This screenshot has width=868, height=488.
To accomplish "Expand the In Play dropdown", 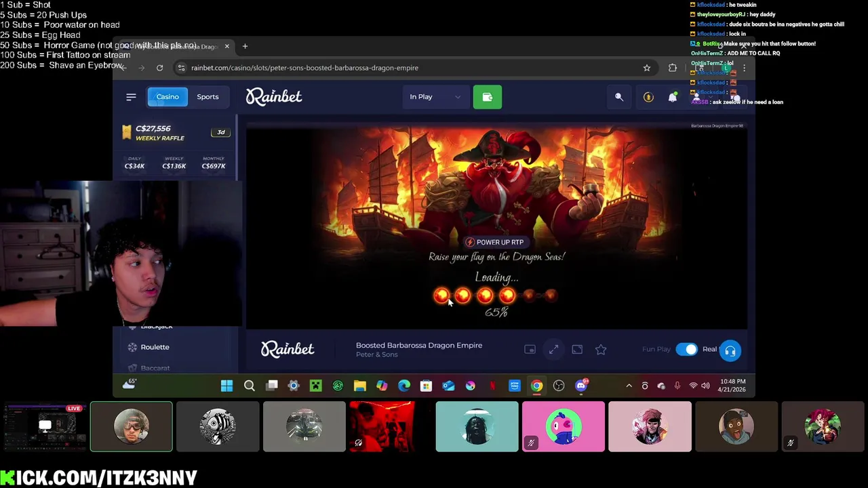I will tap(435, 97).
